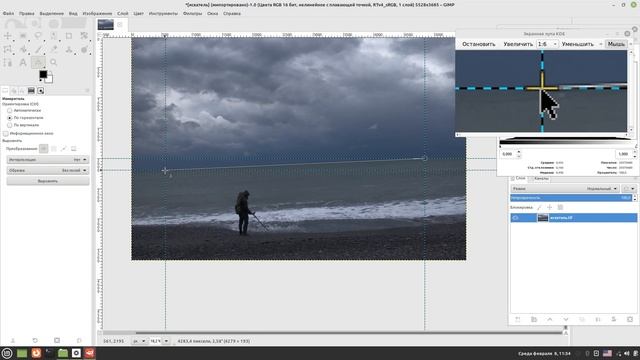
Task: Select the Free Select lasso tool
Action: click(x=38, y=36)
